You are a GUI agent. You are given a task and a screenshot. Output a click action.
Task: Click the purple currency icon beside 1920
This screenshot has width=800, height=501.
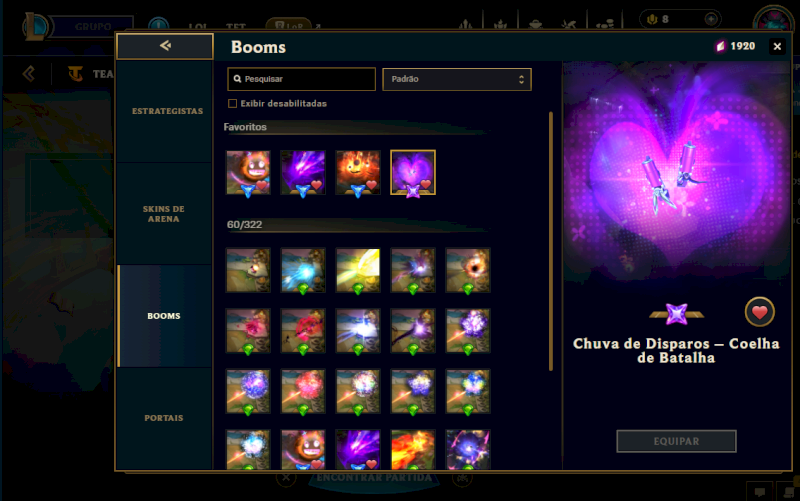(720, 46)
